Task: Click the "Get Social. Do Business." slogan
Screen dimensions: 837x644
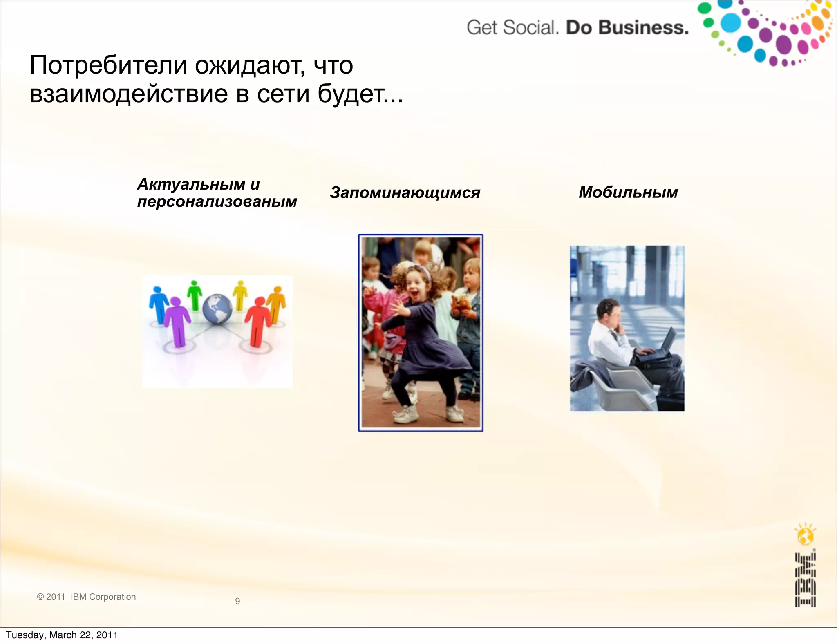Action: point(577,28)
